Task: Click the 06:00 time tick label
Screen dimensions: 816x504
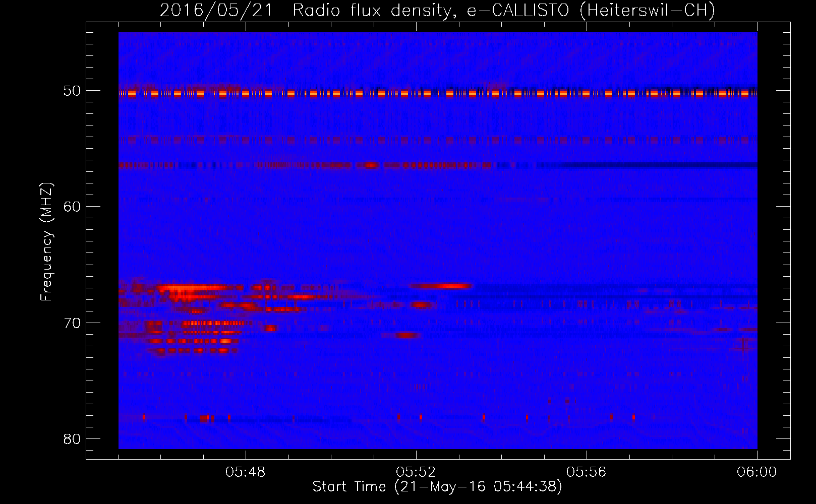Action: (757, 472)
